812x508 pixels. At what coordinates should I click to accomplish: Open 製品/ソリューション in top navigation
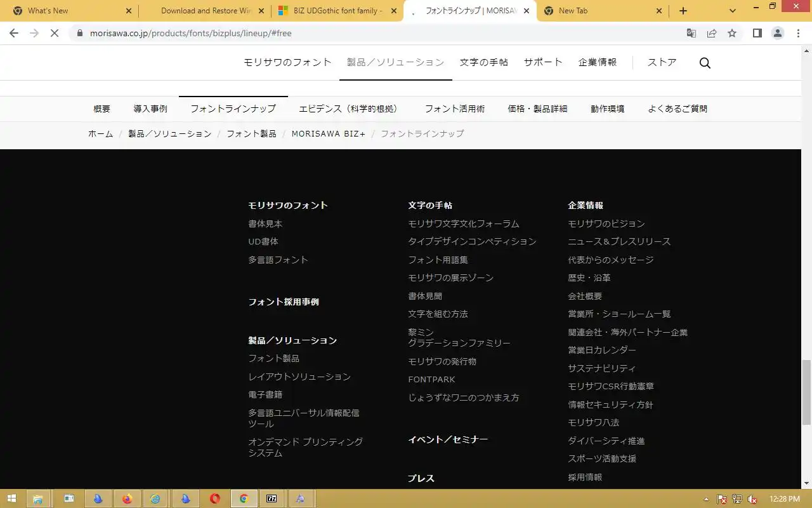396,62
